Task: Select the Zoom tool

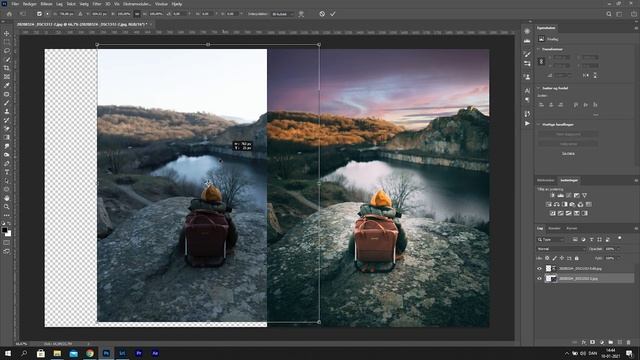Action: [7, 207]
